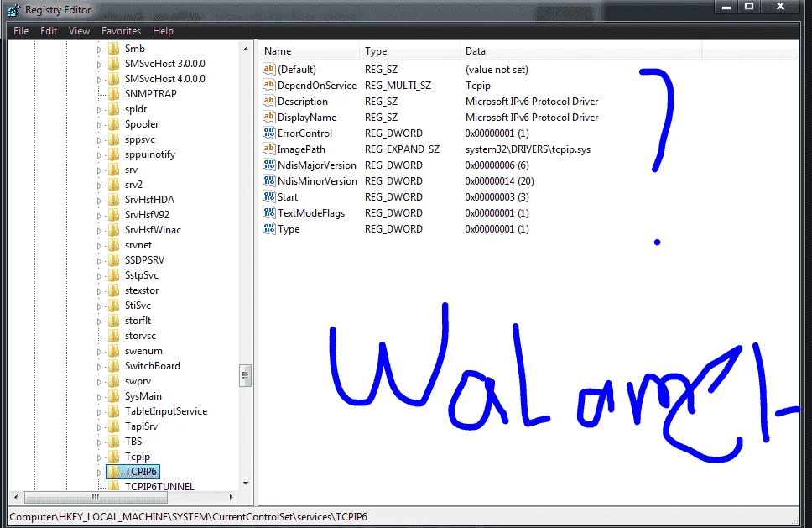Click the icon beside DisplayName value
The image size is (812, 528).
(x=268, y=117)
